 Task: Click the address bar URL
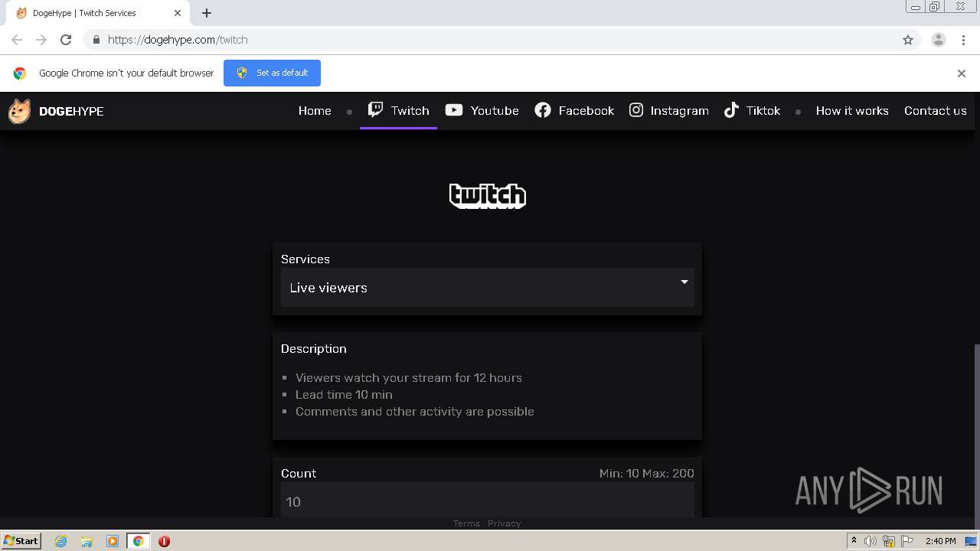point(178,40)
